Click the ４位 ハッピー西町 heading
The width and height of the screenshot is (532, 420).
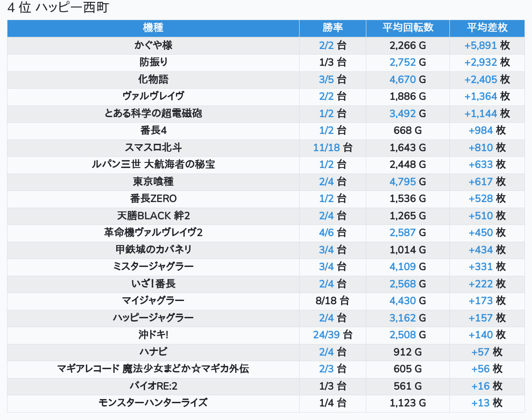[58, 8]
